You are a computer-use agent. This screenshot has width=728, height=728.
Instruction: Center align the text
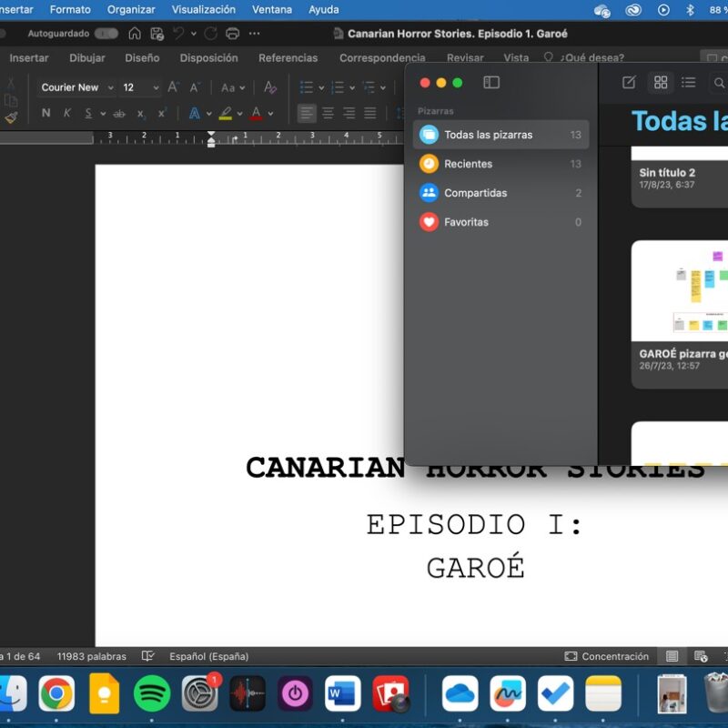point(328,114)
